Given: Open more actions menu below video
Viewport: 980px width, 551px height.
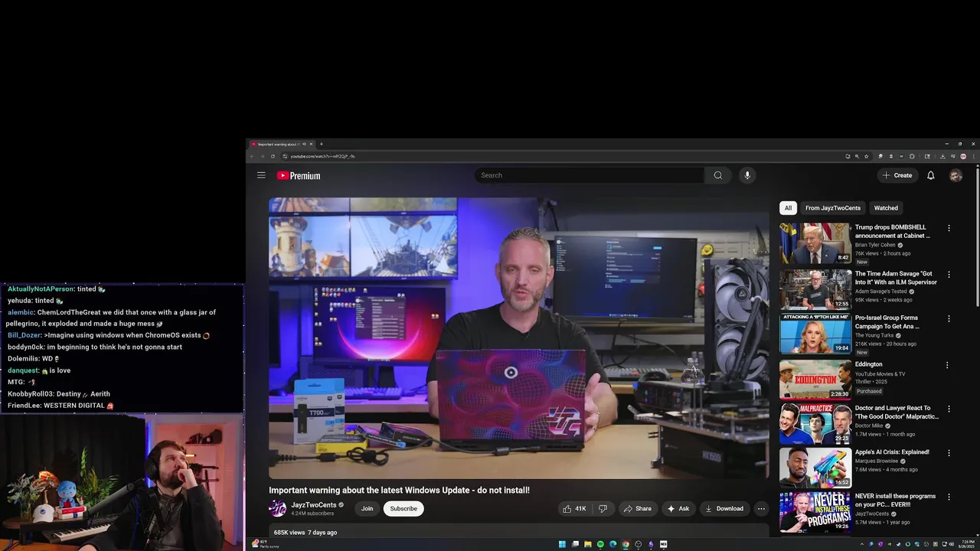Looking at the screenshot, I should pyautogui.click(x=761, y=508).
